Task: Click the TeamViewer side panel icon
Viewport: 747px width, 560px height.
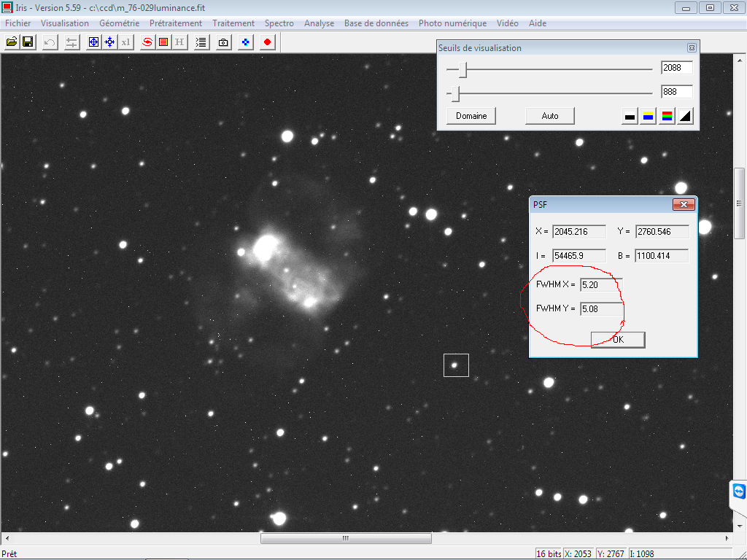Action: [738, 491]
